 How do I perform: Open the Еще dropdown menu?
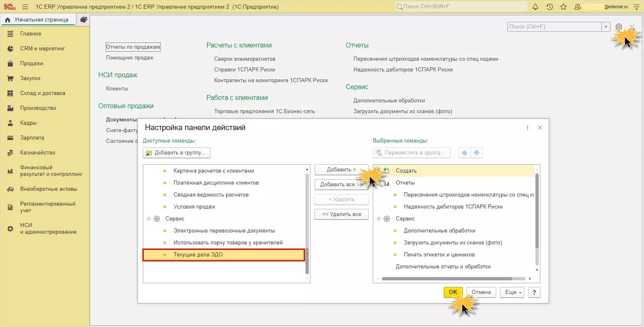tap(512, 292)
